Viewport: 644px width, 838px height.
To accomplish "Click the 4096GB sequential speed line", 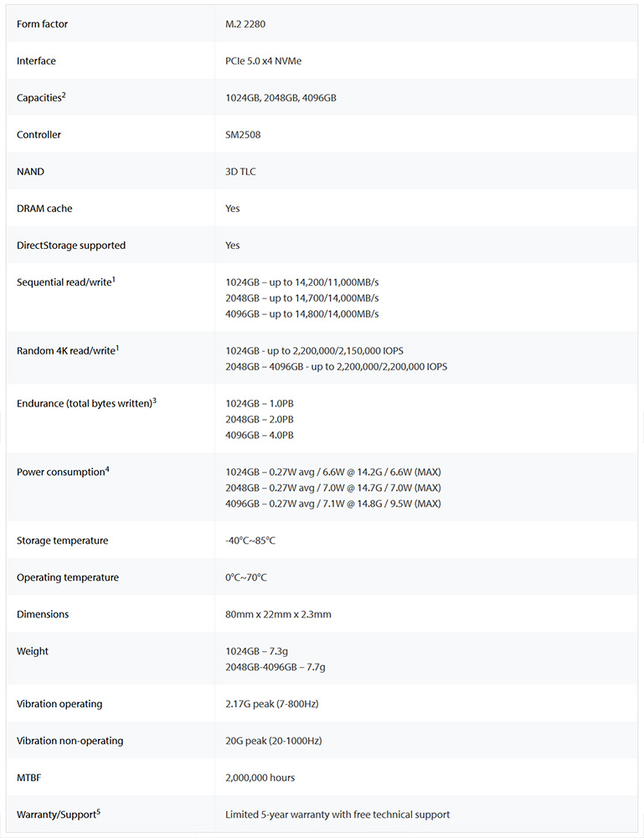I will coord(302,314).
